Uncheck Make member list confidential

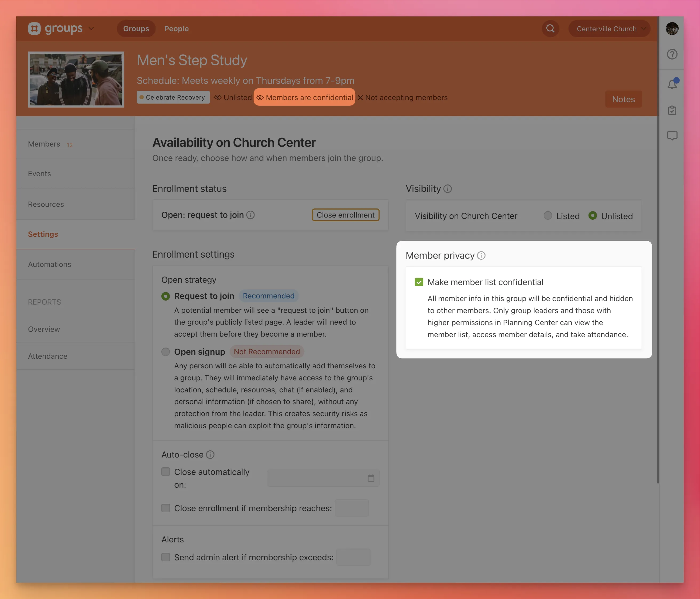(419, 282)
